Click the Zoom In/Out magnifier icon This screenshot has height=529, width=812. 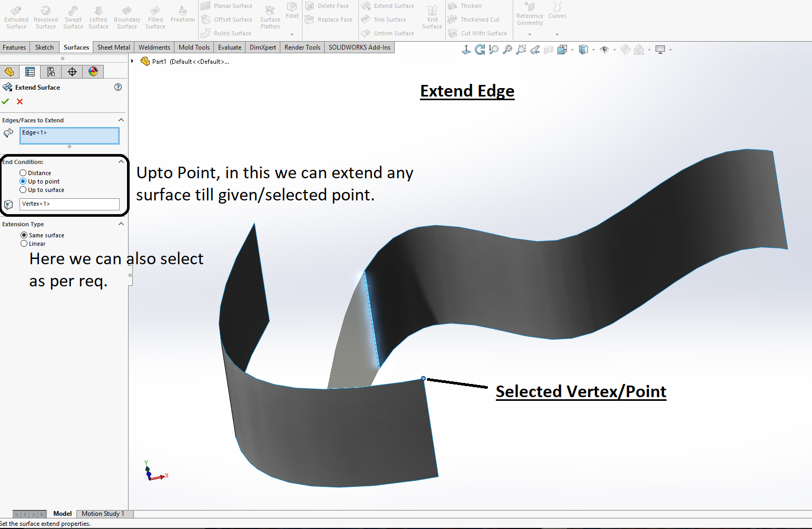click(494, 50)
